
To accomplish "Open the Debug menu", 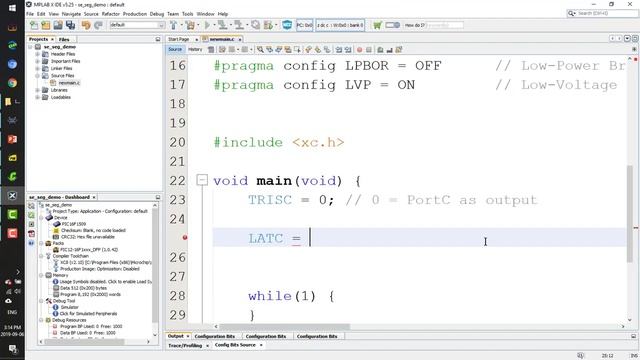I will pyautogui.click(x=157, y=14).
